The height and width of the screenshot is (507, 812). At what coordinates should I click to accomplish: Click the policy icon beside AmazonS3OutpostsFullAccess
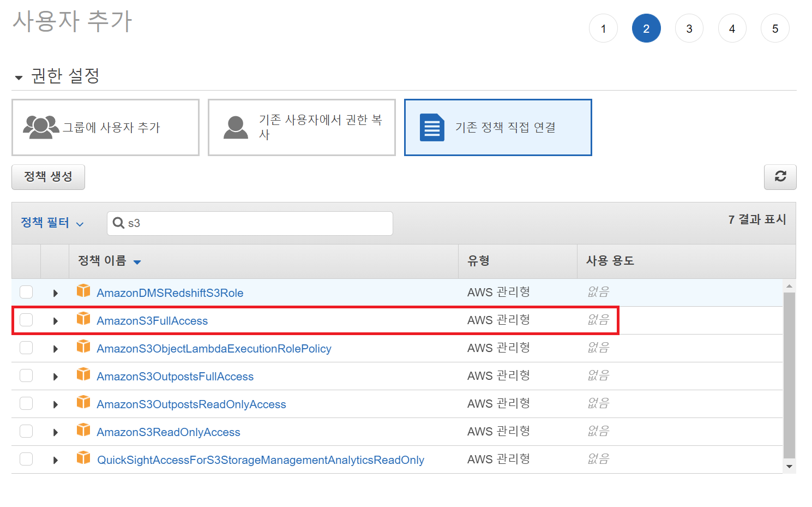83,374
